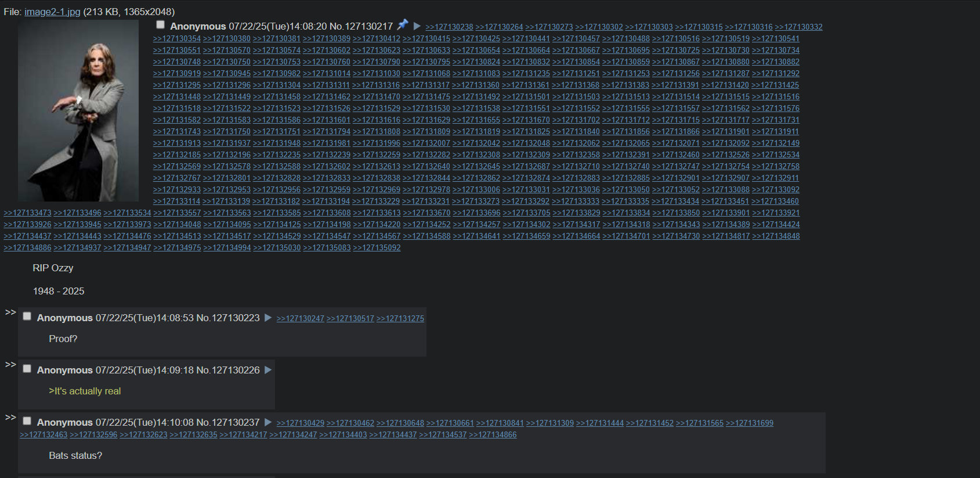Follow the backlink >>127133473
The image size is (980, 478).
[x=27, y=213]
